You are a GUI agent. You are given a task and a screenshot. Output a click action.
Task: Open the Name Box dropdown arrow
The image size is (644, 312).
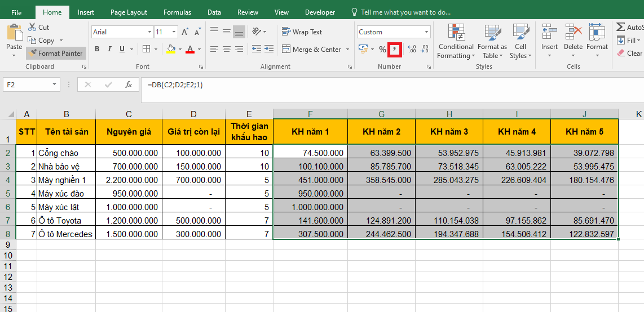(x=55, y=84)
